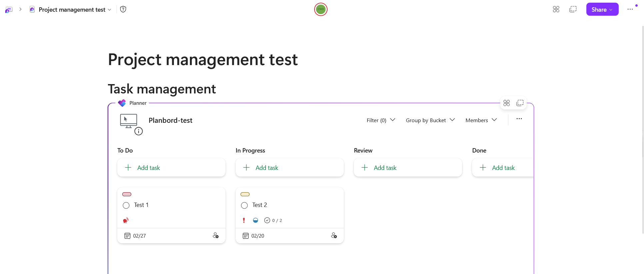
Task: Click the vertical page scrollbar
Action: click(643, 130)
